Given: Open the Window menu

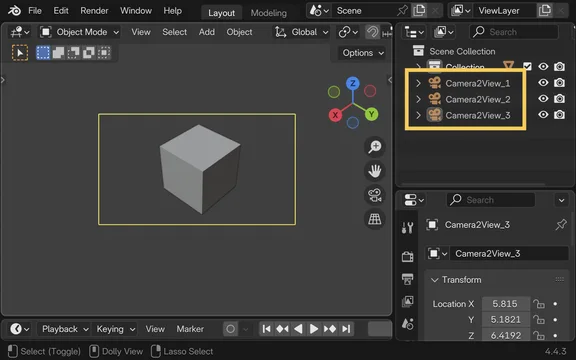Looking at the screenshot, I should tap(136, 11).
